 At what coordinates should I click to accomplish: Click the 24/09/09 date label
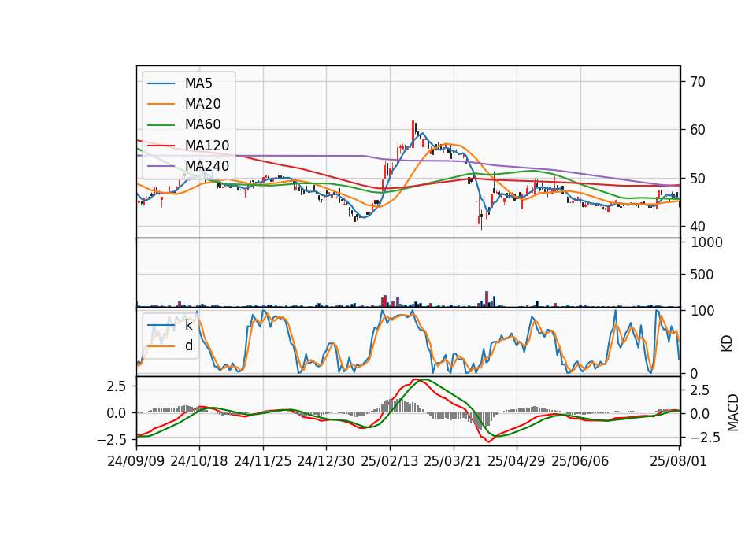tap(136, 461)
